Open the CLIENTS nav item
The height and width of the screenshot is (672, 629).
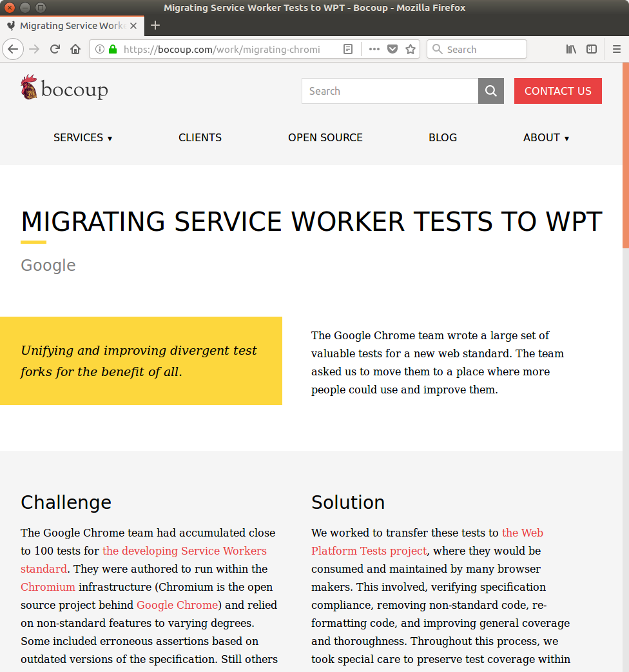click(x=200, y=137)
